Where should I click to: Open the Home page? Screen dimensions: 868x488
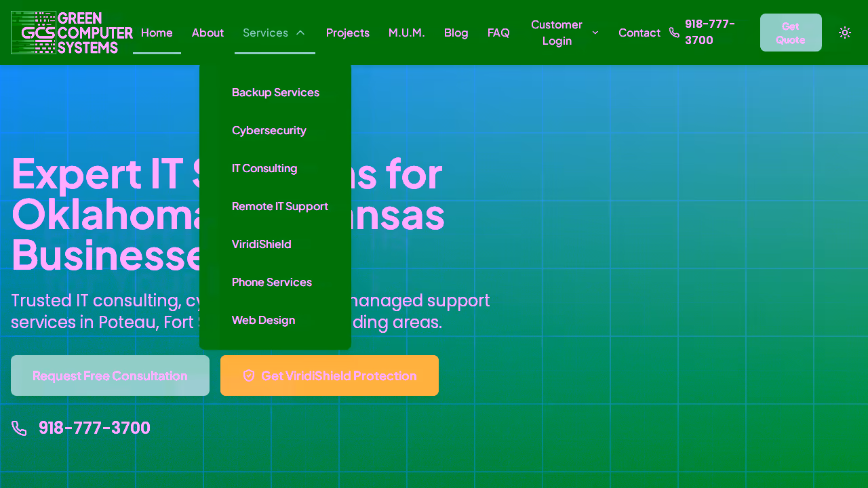(x=157, y=33)
